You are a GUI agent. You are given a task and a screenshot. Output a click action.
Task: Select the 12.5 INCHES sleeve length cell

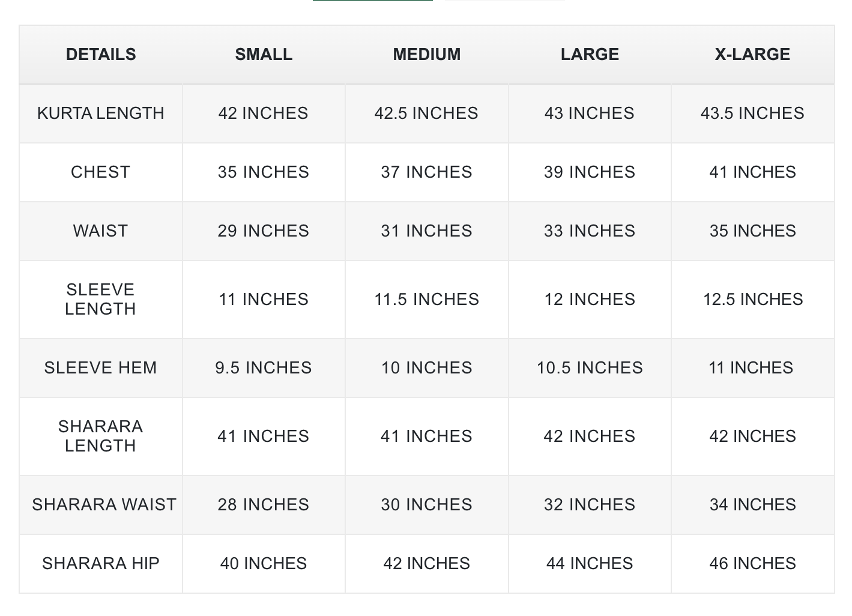753,300
